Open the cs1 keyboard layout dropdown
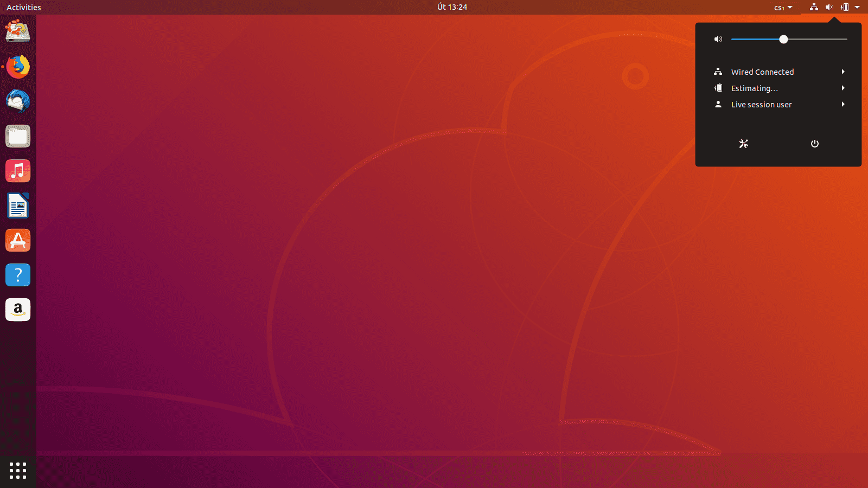The width and height of the screenshot is (868, 488). pyautogui.click(x=783, y=7)
